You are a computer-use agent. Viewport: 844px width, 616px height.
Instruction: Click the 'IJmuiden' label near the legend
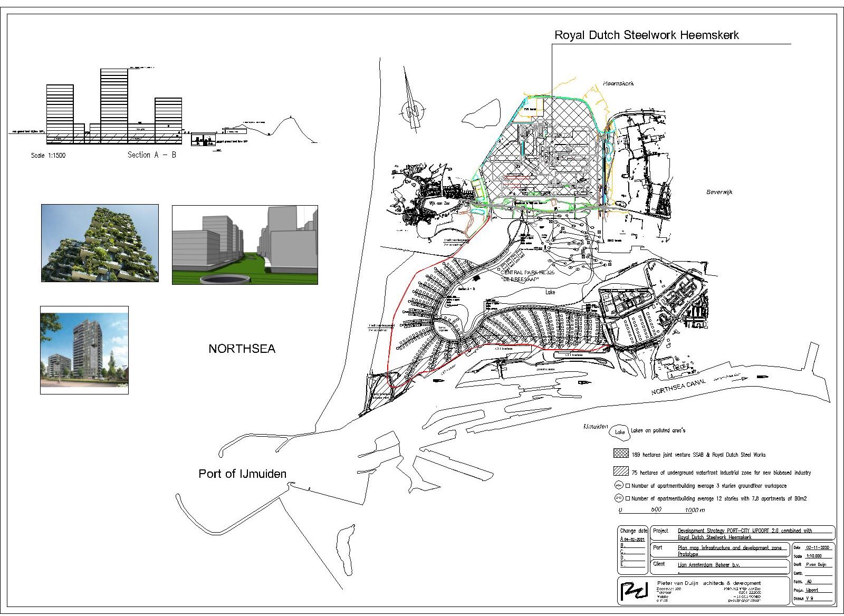click(x=596, y=426)
